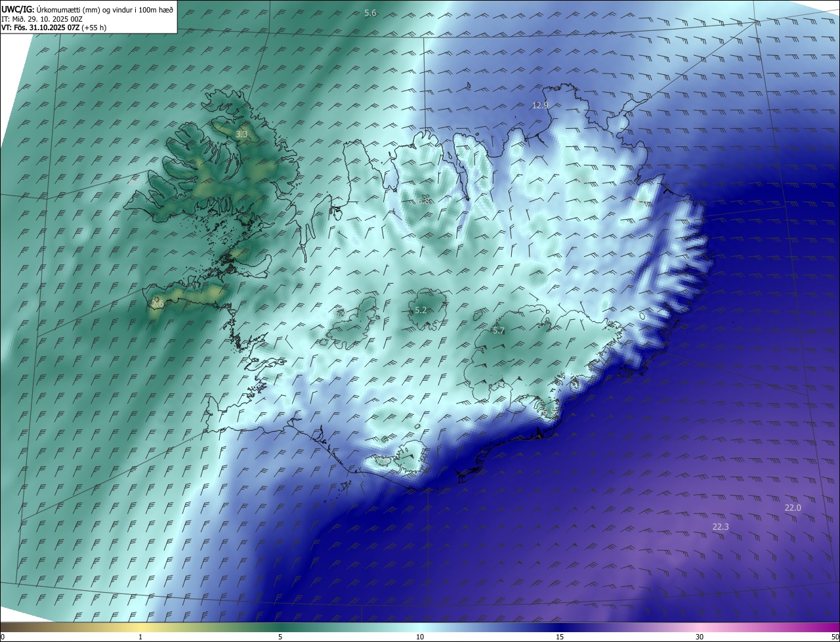Click the 12.9 value label on the map

click(540, 105)
